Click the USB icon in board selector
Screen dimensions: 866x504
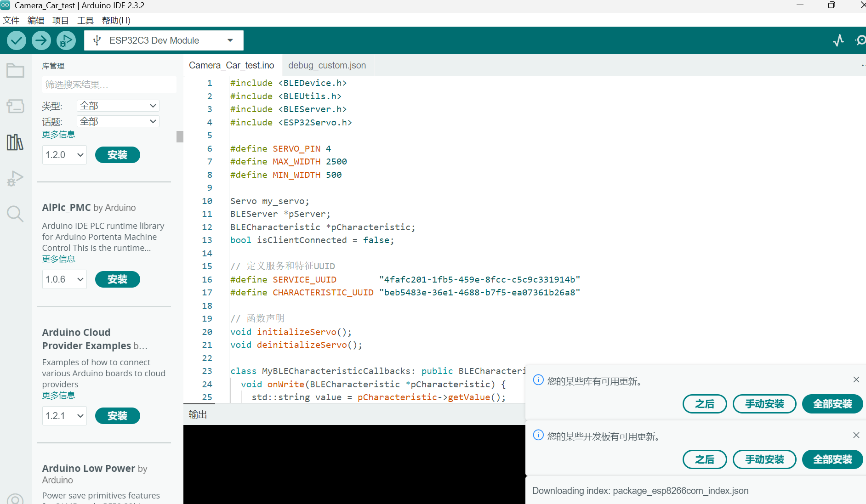97,40
